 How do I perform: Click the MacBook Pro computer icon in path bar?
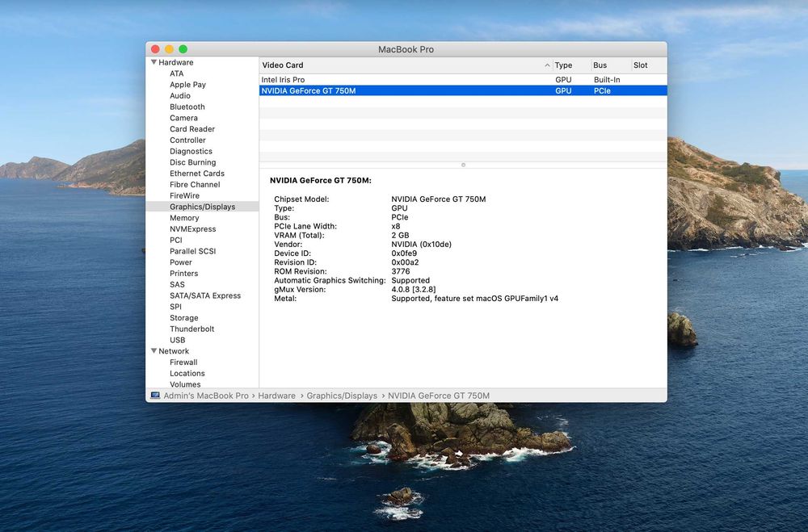tap(155, 396)
